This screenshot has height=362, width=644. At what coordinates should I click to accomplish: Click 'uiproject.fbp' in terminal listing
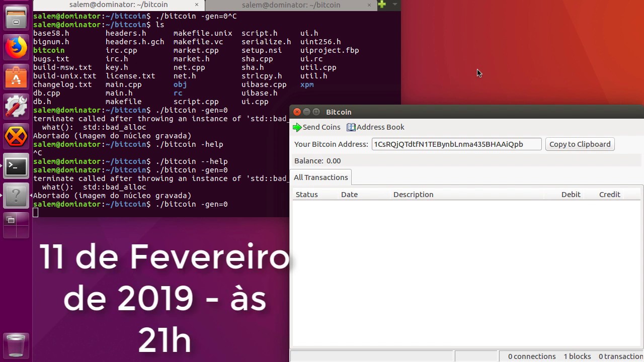click(330, 50)
